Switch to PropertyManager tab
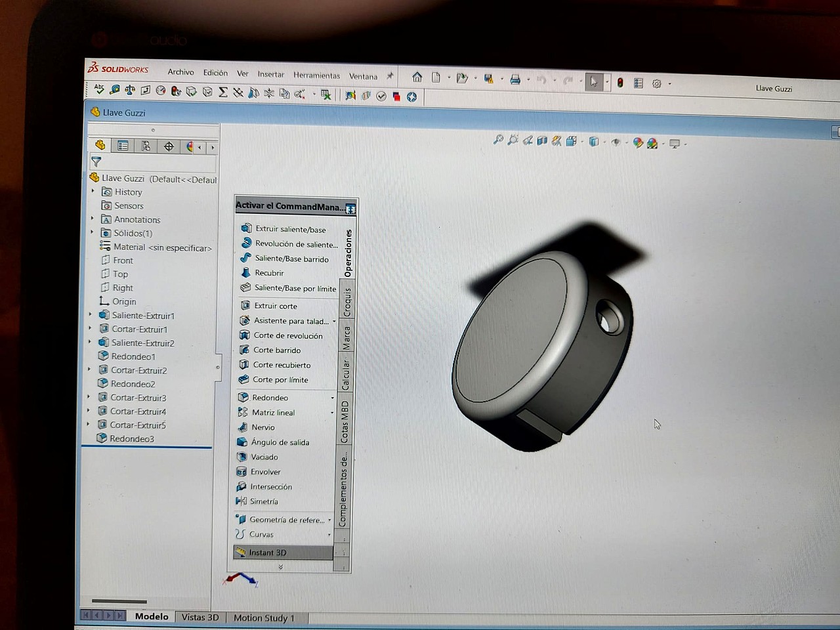The height and width of the screenshot is (630, 840). [123, 146]
